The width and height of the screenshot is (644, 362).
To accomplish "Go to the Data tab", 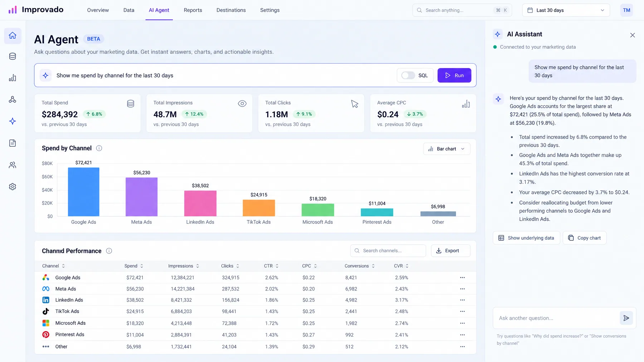I will (x=129, y=10).
